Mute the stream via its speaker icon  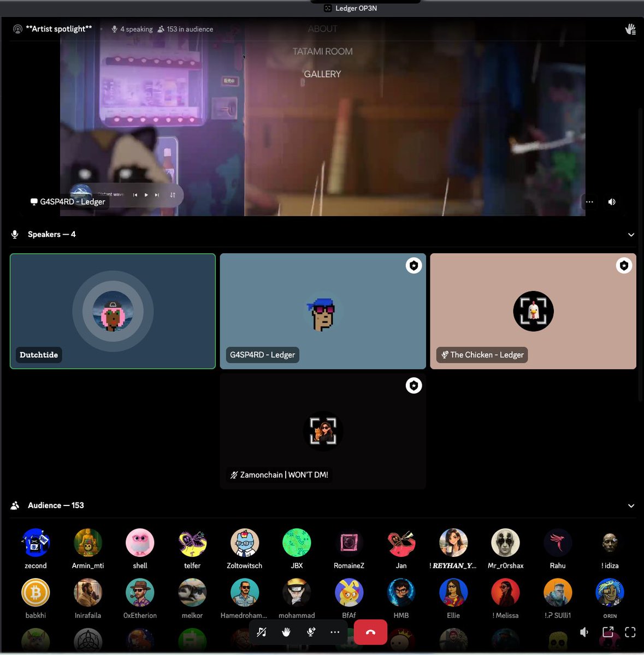coord(612,202)
